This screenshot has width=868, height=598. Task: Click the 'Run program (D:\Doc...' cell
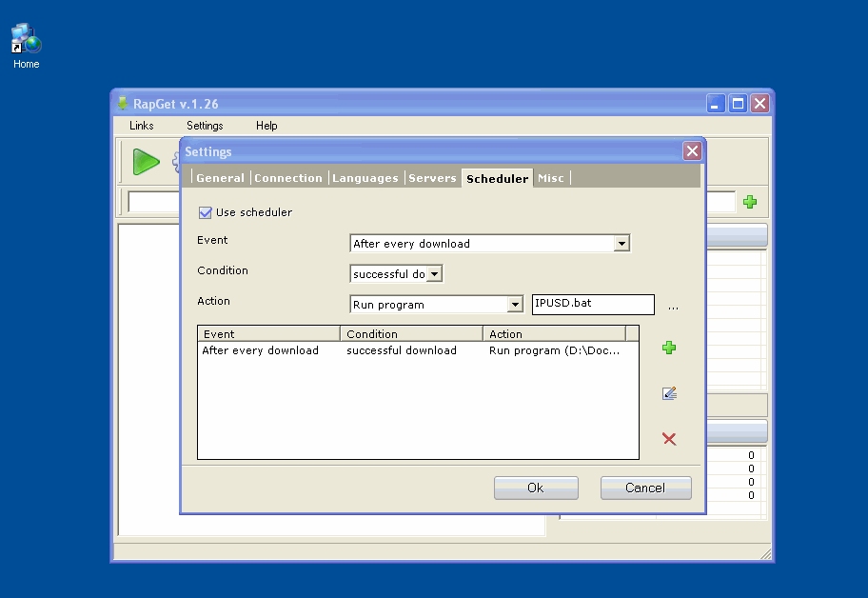pyautogui.click(x=554, y=350)
